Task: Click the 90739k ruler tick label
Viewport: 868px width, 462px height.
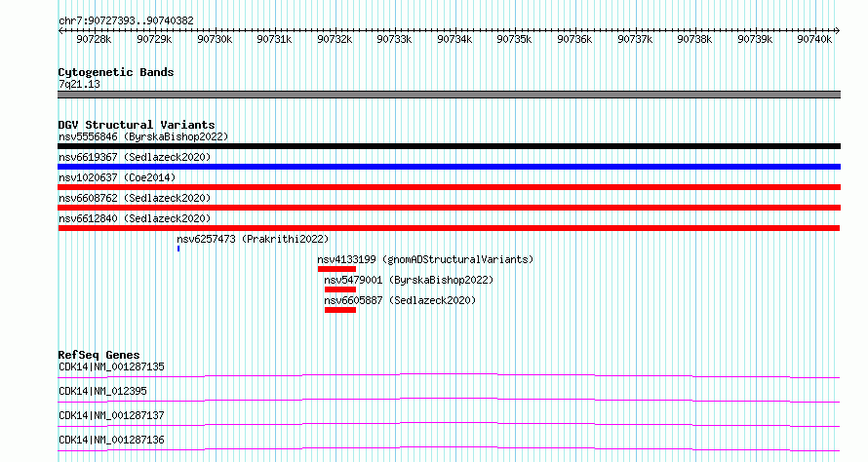Action: [x=756, y=39]
